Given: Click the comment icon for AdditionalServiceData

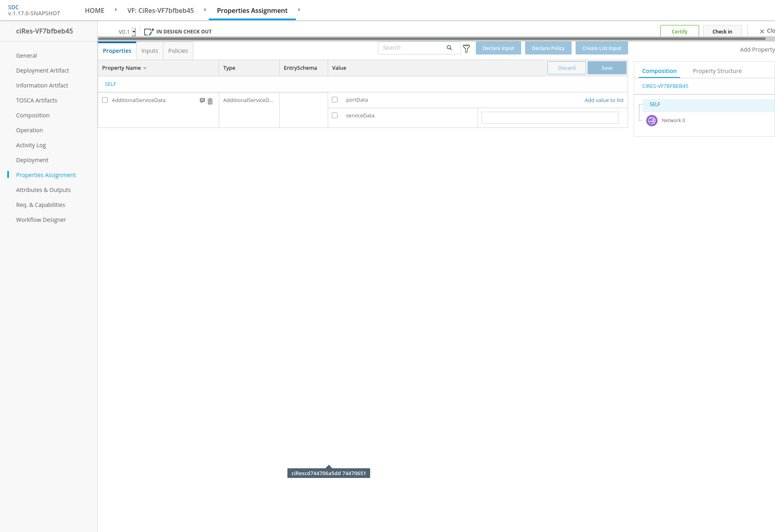Looking at the screenshot, I should point(202,100).
